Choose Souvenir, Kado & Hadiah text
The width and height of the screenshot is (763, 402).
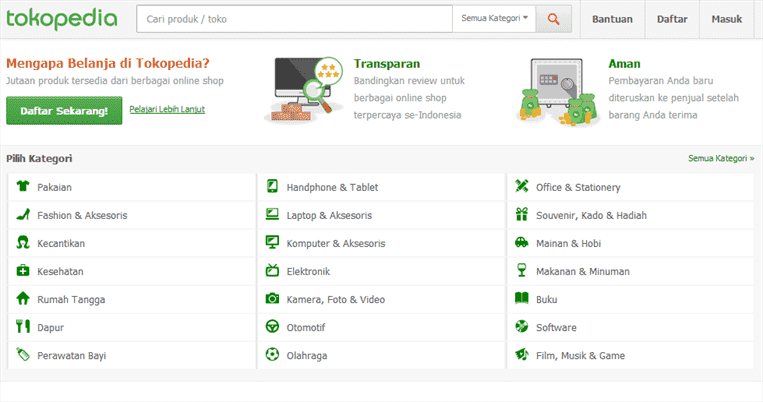coord(591,216)
